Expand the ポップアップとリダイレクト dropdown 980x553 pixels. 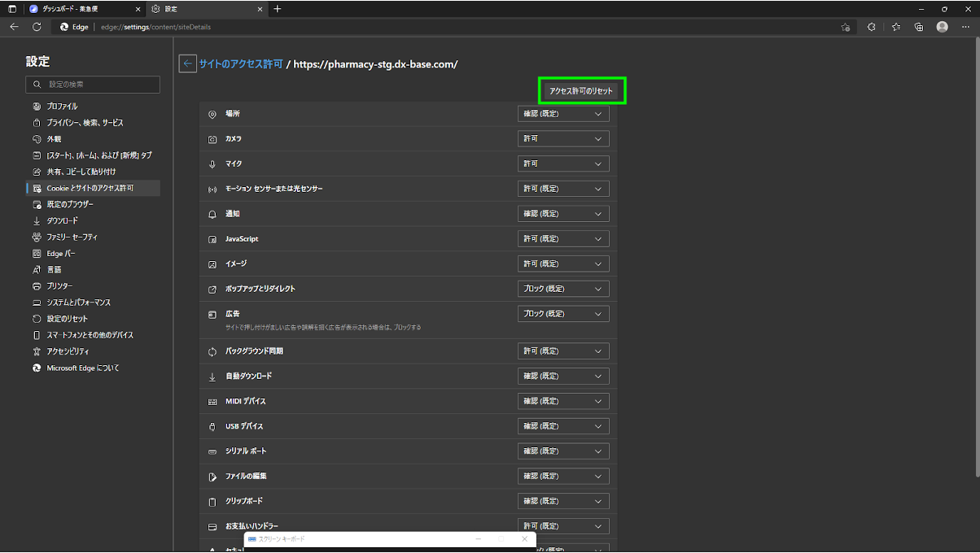(563, 289)
